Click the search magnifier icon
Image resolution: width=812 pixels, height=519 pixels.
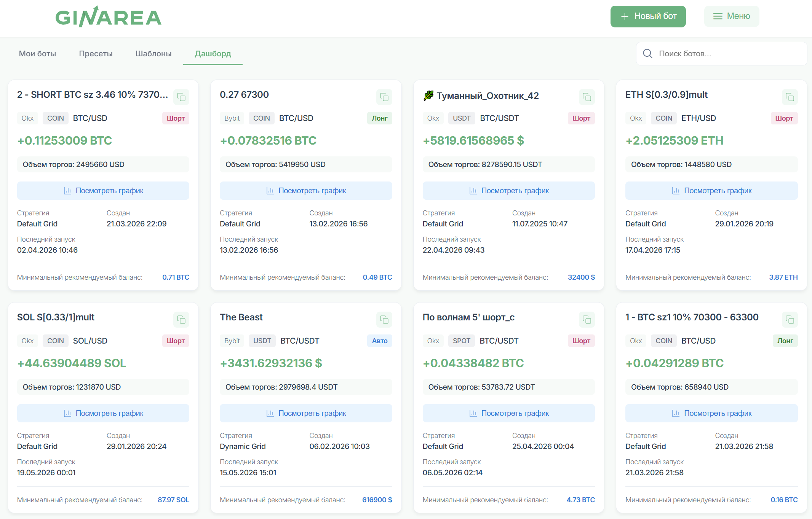(x=647, y=54)
